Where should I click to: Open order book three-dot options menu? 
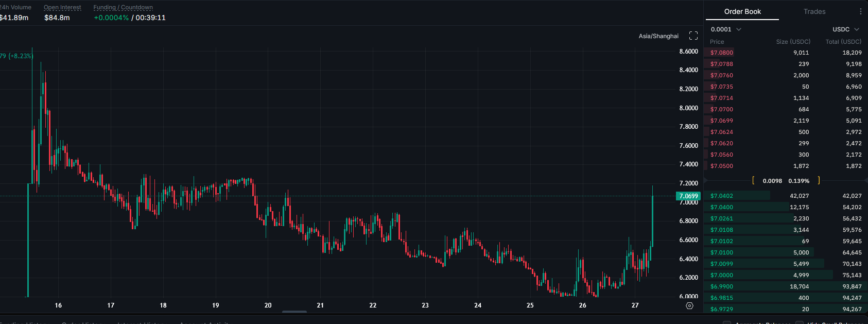(860, 11)
